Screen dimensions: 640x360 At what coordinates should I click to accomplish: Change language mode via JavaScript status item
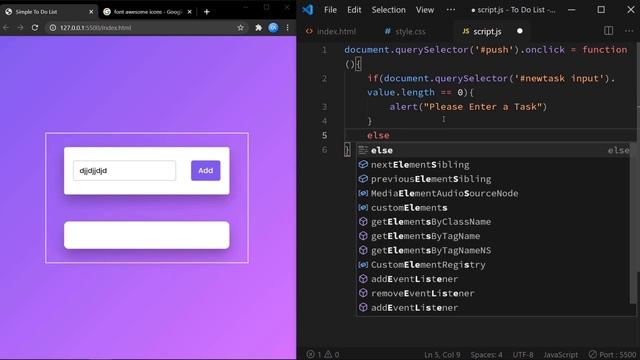(560, 355)
